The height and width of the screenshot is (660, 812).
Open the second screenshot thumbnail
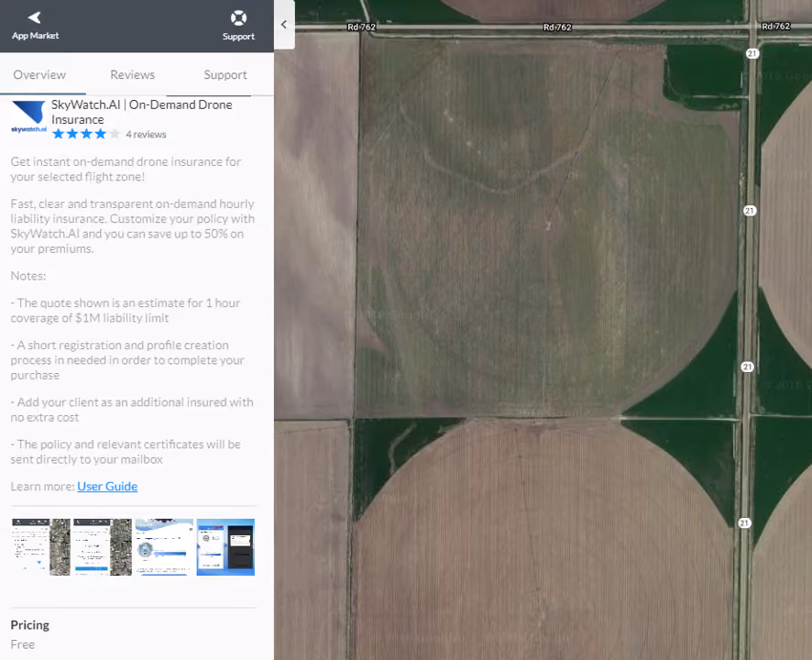(103, 547)
